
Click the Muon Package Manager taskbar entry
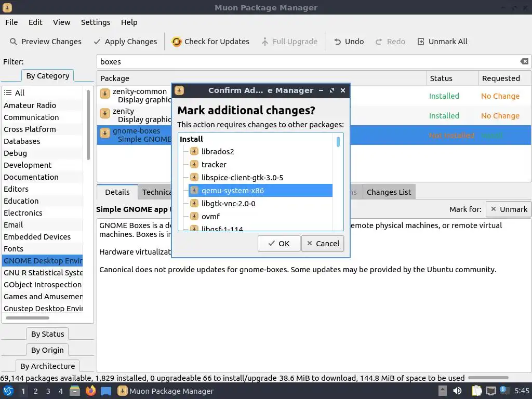coord(166,391)
